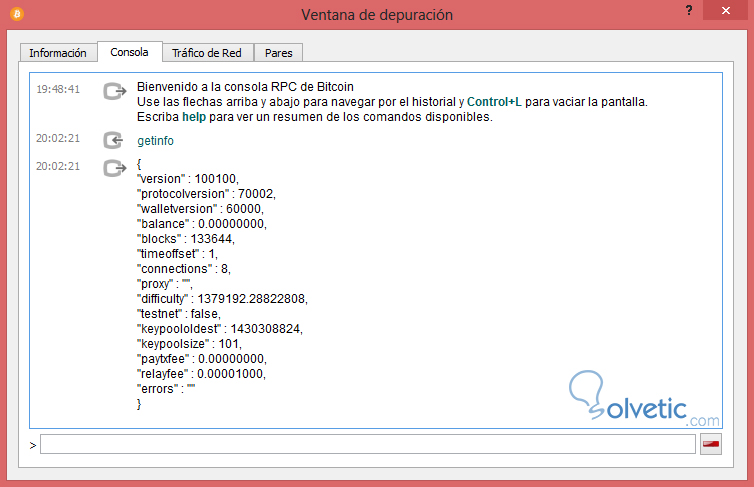Click the "testnet" : false line

pyautogui.click(x=179, y=314)
